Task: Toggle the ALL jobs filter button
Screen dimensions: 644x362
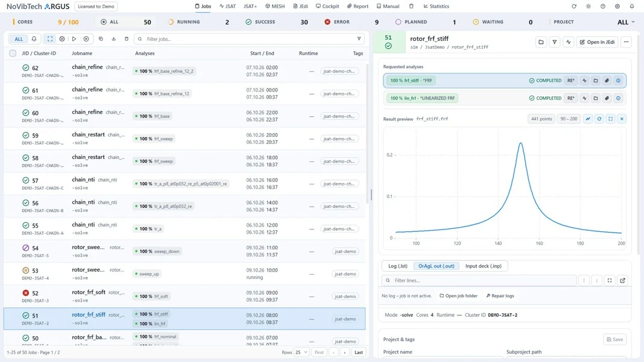Action: coord(19,39)
